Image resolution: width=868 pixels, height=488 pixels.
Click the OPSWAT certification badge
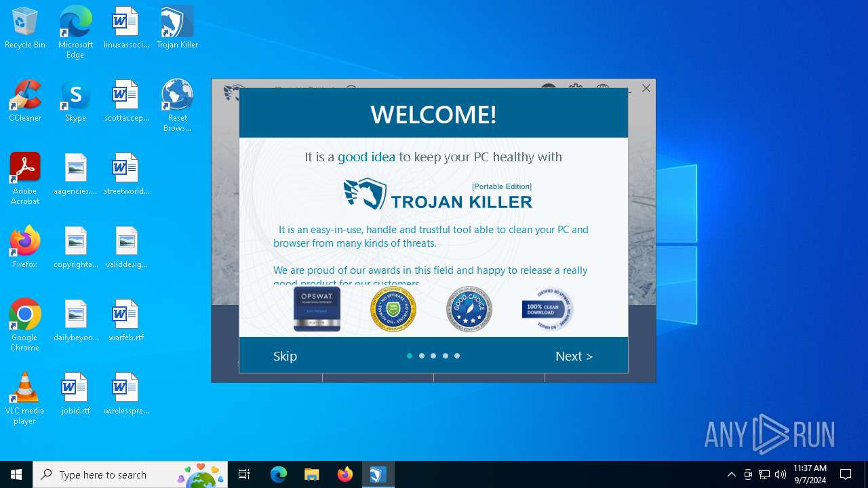(x=317, y=309)
